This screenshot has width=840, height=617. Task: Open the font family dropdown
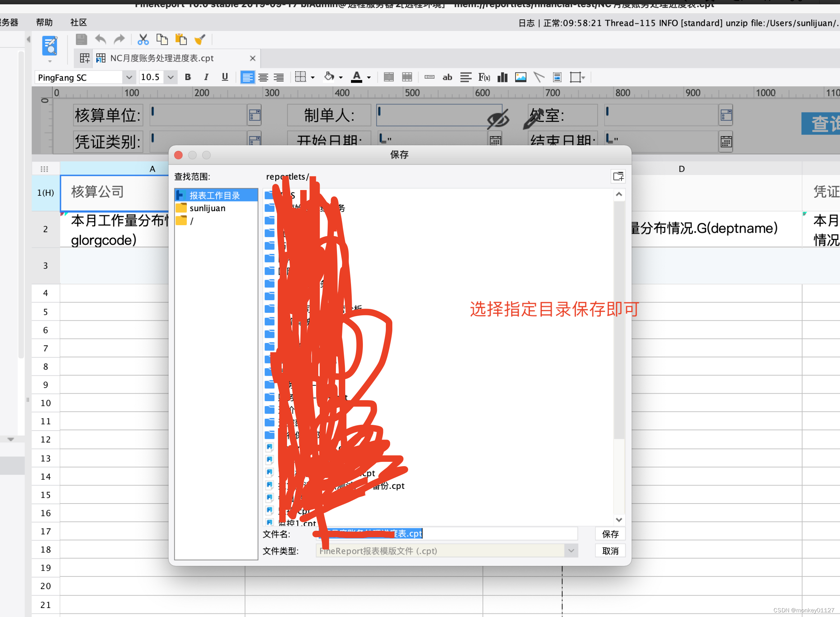[129, 77]
